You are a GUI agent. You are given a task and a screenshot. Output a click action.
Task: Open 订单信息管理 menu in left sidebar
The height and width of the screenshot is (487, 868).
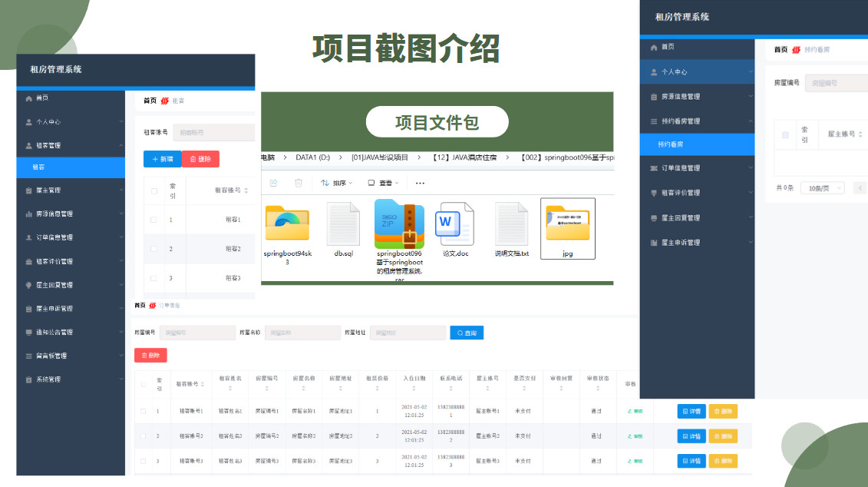(x=71, y=237)
